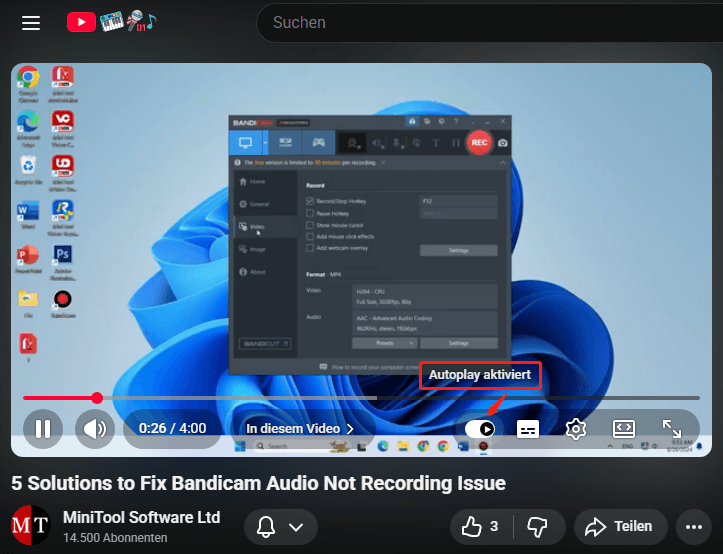Open the MiniTool Software Ltd channel name

(142, 517)
